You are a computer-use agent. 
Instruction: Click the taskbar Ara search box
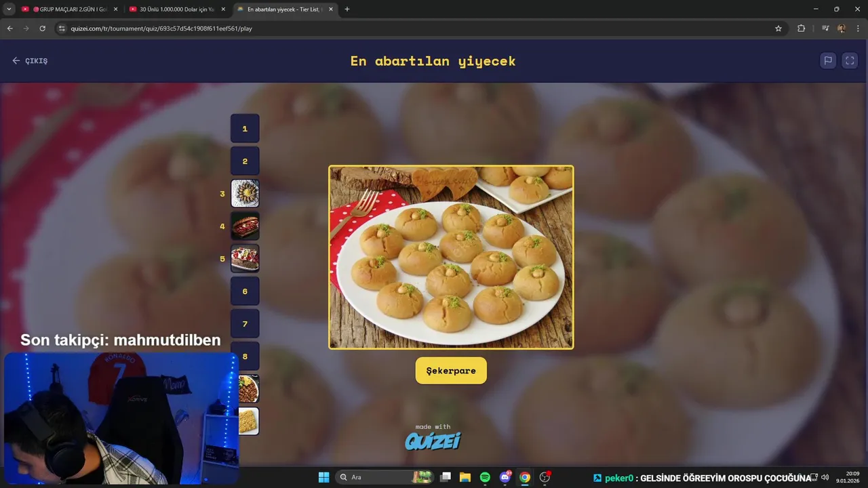(x=386, y=477)
